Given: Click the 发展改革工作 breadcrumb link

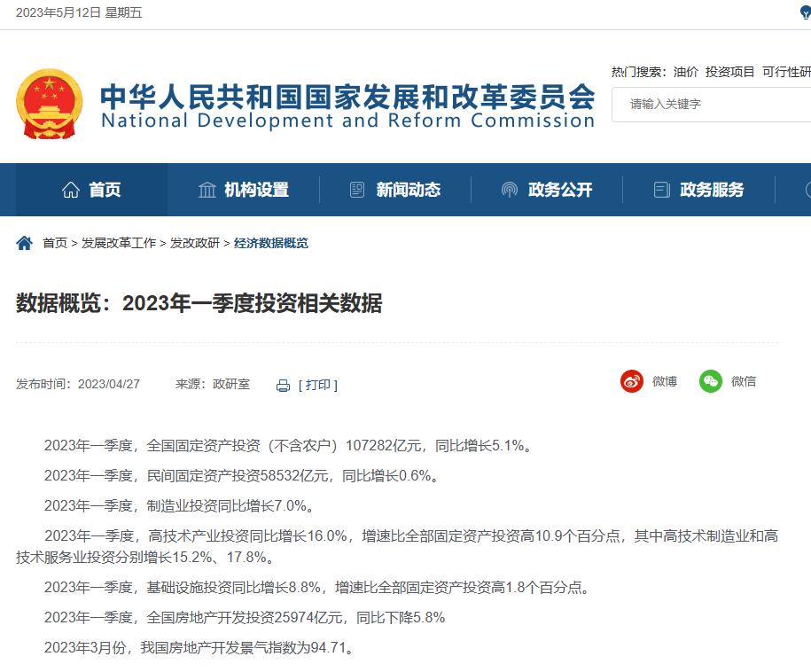Looking at the screenshot, I should pos(117,243).
